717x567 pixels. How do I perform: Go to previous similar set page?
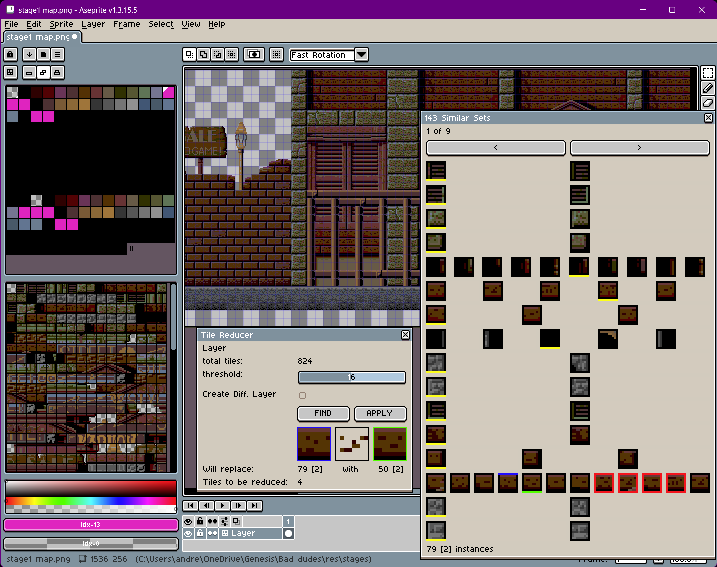pyautogui.click(x=496, y=148)
